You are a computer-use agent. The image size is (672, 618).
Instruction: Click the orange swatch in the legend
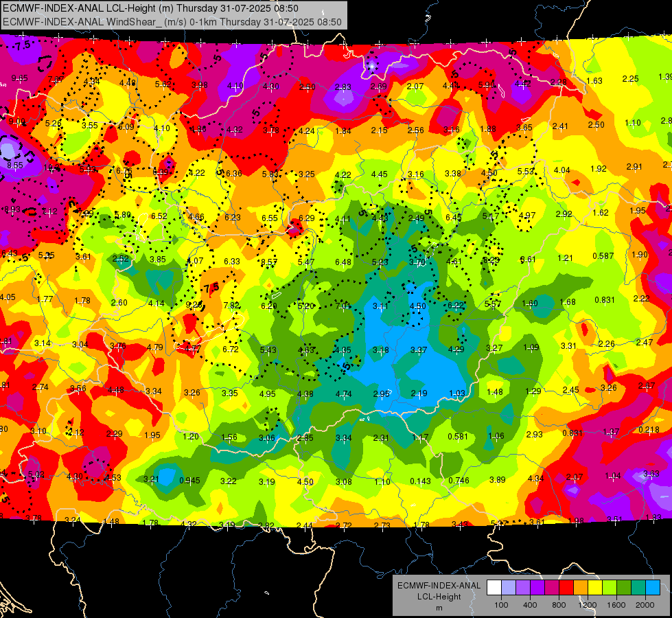(x=581, y=587)
